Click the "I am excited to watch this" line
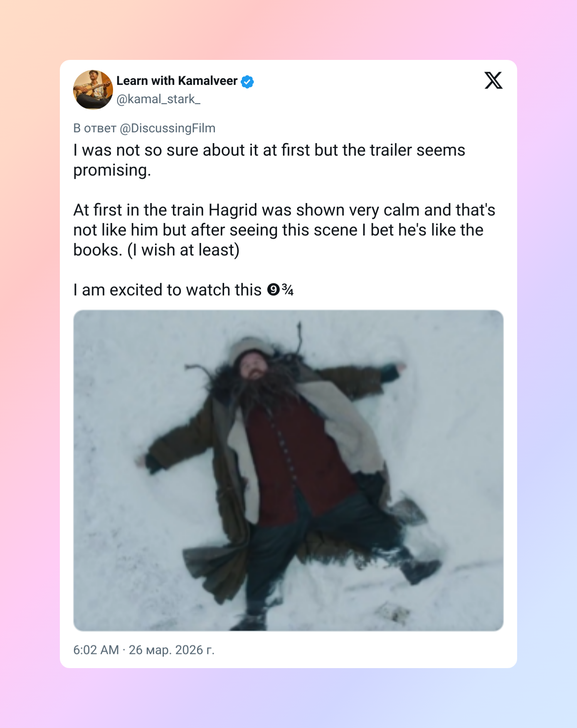This screenshot has width=577, height=728. tap(167, 290)
